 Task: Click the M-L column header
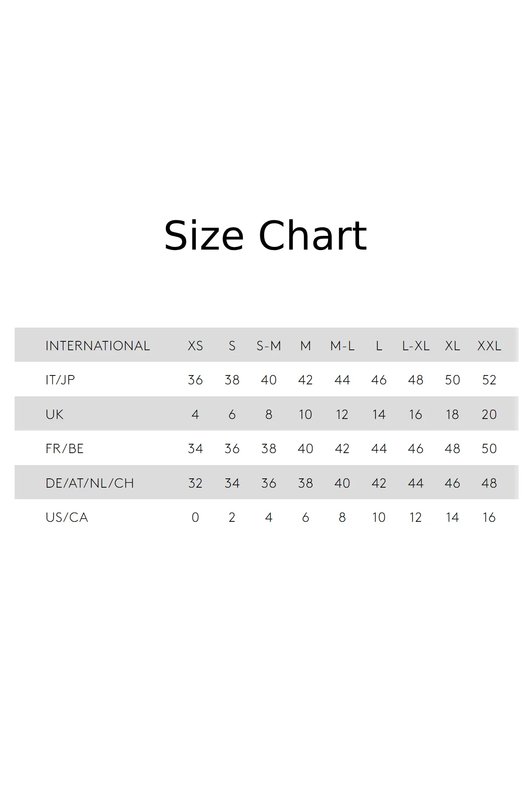tap(342, 346)
